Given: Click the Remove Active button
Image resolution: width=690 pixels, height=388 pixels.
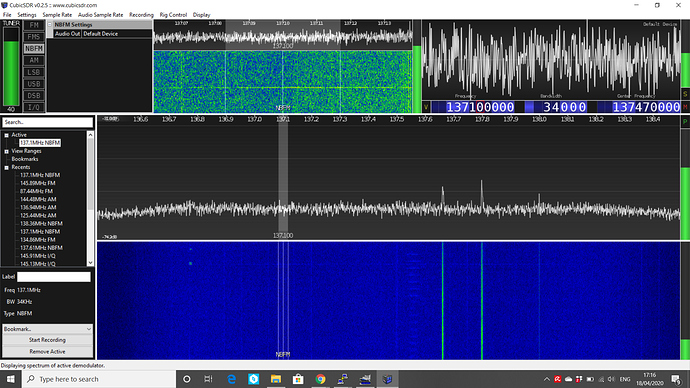Looking at the screenshot, I should (x=48, y=351).
